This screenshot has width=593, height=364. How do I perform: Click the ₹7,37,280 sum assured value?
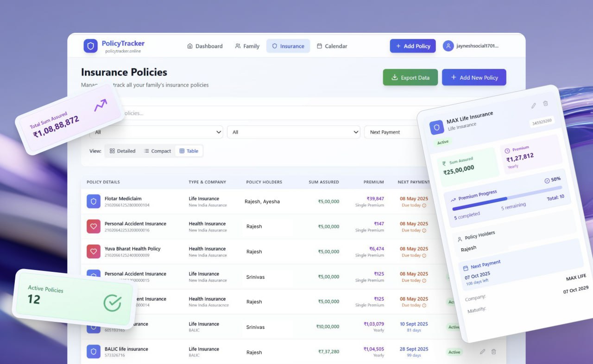328,351
